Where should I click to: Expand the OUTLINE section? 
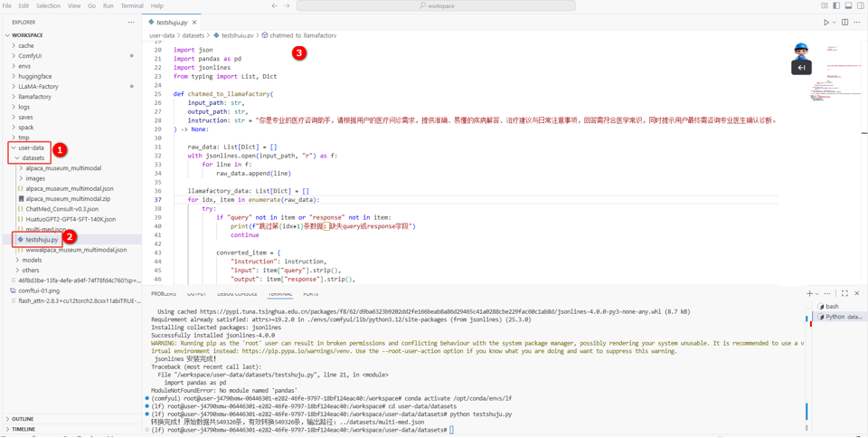23,419
